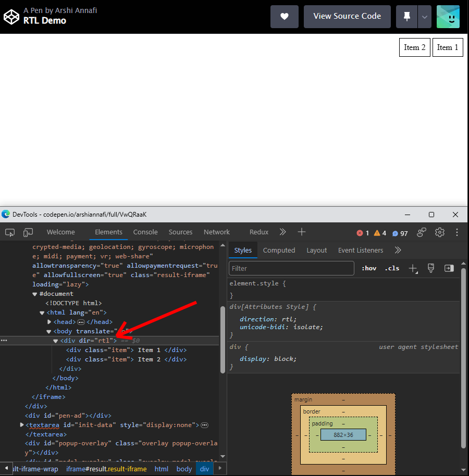The width and height of the screenshot is (469, 476).
Task: Click Item 1 box in result
Action: click(448, 47)
